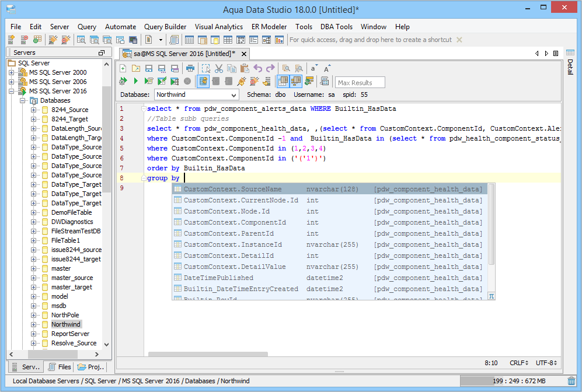The height and width of the screenshot is (392, 582).
Task: Click the Paste clipboard icon
Action: 245,68
